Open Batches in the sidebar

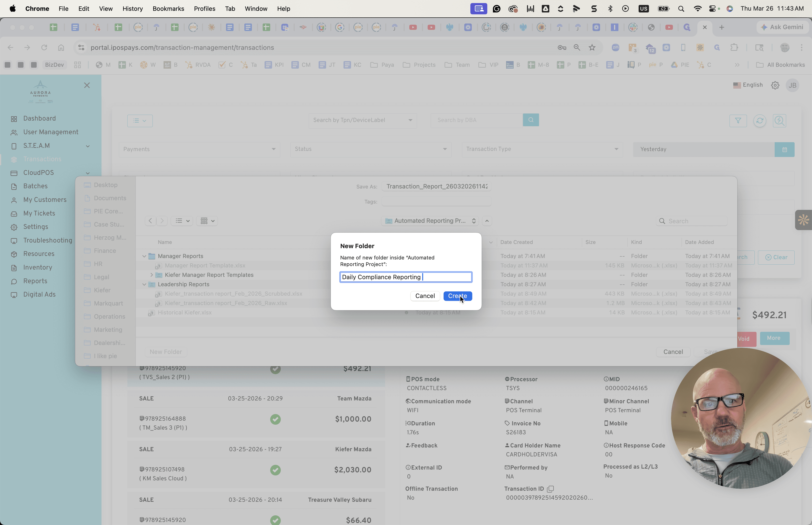(35, 186)
